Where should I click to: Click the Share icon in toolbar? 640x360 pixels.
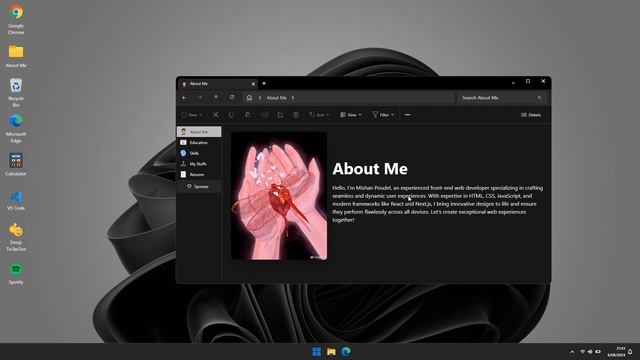click(280, 115)
